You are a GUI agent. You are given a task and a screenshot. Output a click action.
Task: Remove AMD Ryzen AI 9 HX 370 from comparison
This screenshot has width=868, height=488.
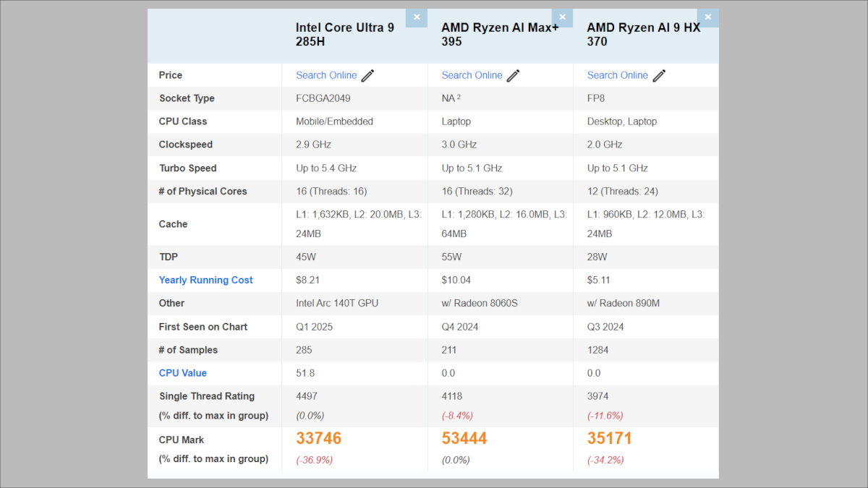tap(708, 17)
